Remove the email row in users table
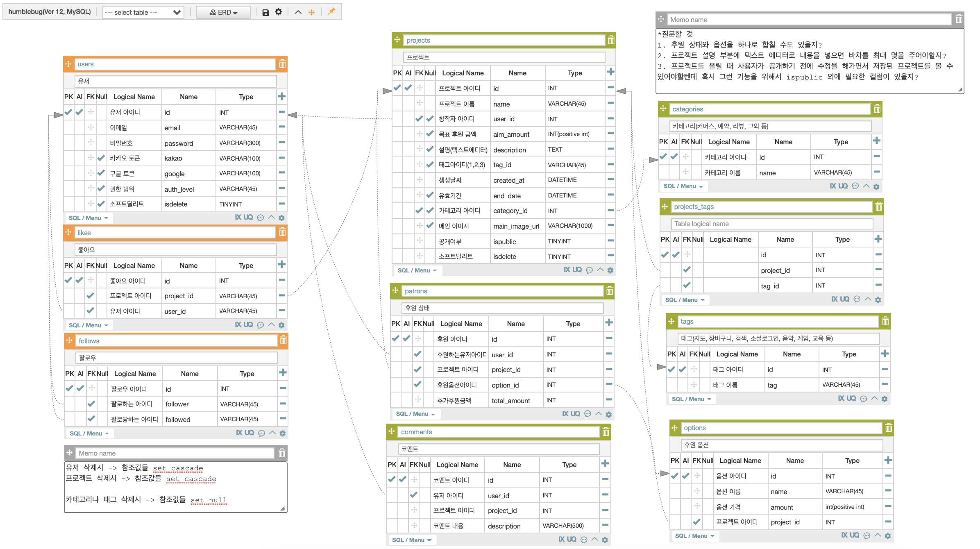The height and width of the screenshot is (549, 980). click(x=282, y=127)
